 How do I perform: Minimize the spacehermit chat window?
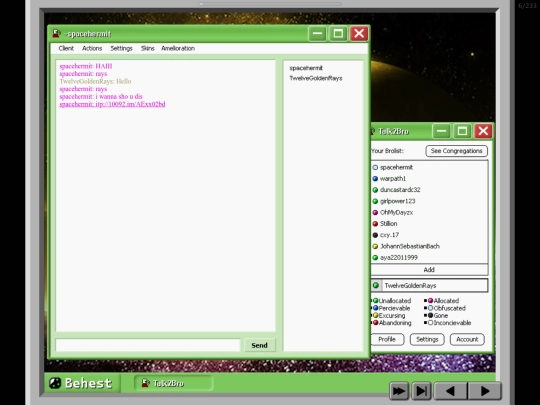coord(317,33)
